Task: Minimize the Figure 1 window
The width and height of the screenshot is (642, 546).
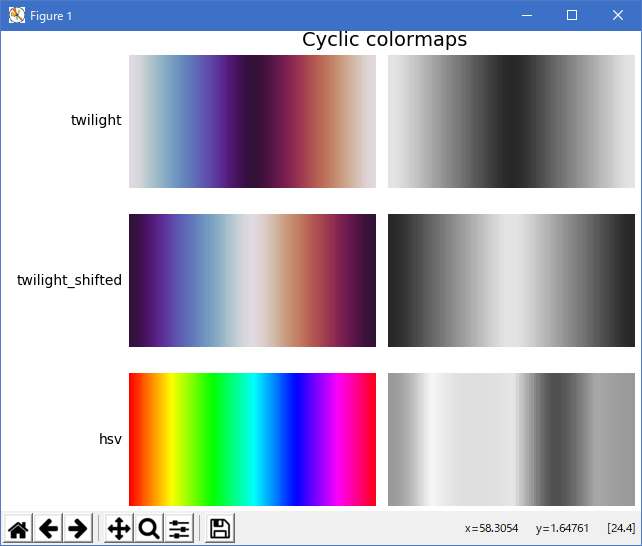Action: point(527,16)
